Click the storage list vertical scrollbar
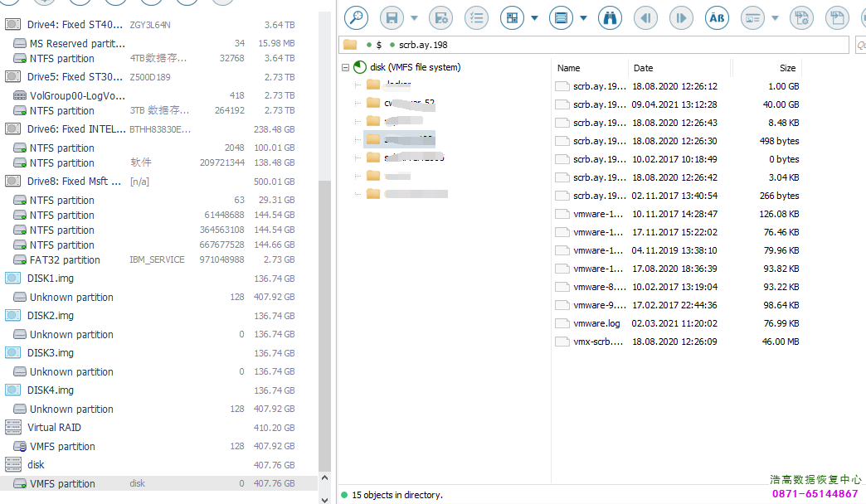 pyautogui.click(x=325, y=332)
